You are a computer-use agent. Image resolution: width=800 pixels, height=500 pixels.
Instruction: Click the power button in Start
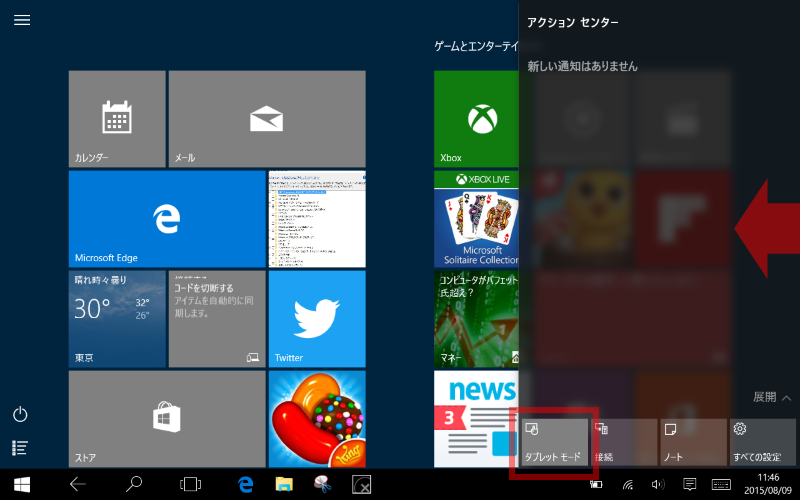[x=20, y=414]
